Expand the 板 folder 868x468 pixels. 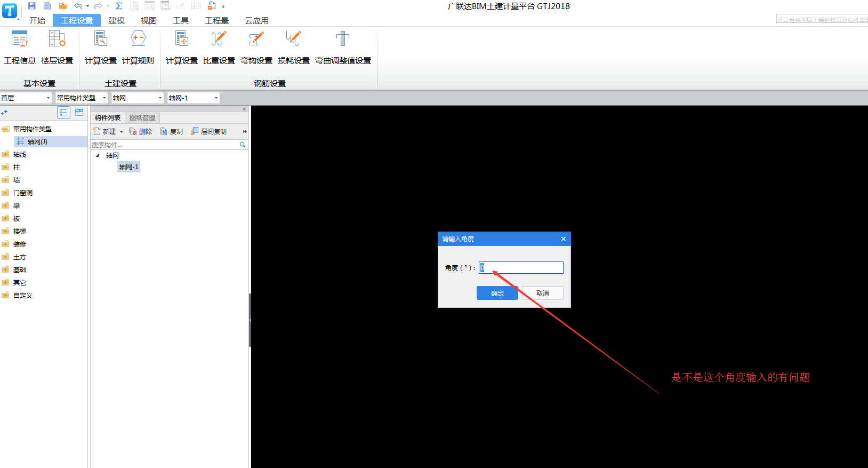5,218
